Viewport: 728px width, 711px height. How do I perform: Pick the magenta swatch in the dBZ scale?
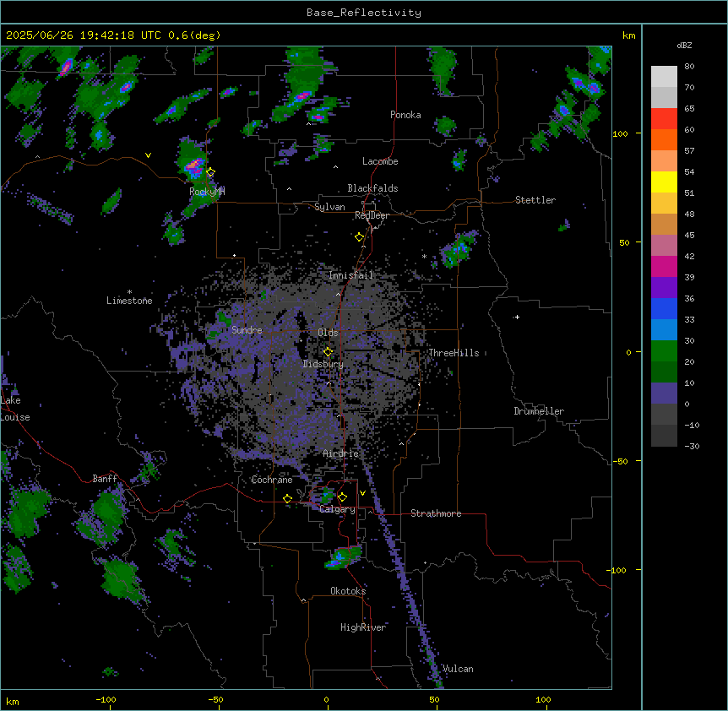pos(664,266)
